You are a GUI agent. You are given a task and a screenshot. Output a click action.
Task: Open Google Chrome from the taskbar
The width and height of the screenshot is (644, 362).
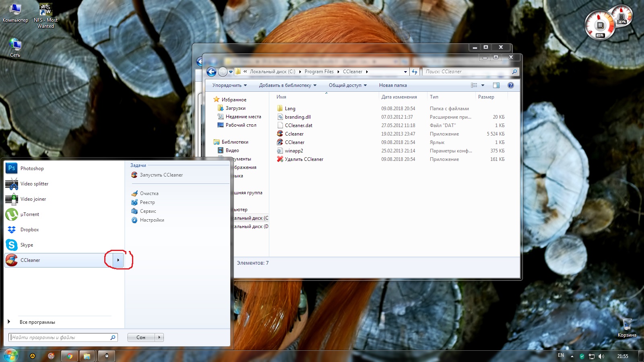pos(70,356)
